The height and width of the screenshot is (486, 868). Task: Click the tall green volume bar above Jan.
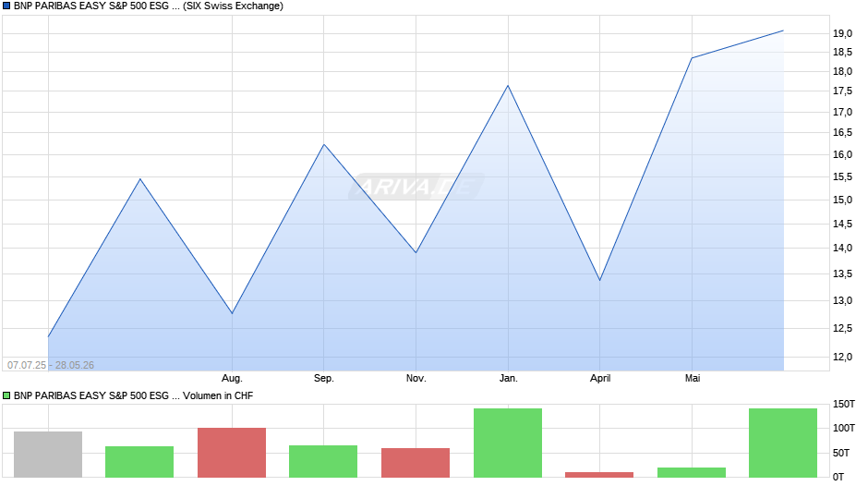[x=508, y=443]
